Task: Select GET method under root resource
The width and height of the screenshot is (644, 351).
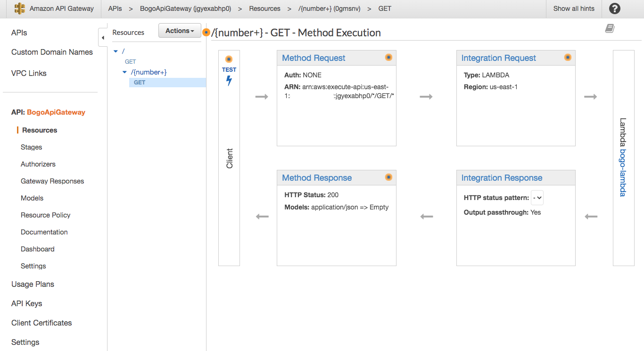Action: pos(130,61)
